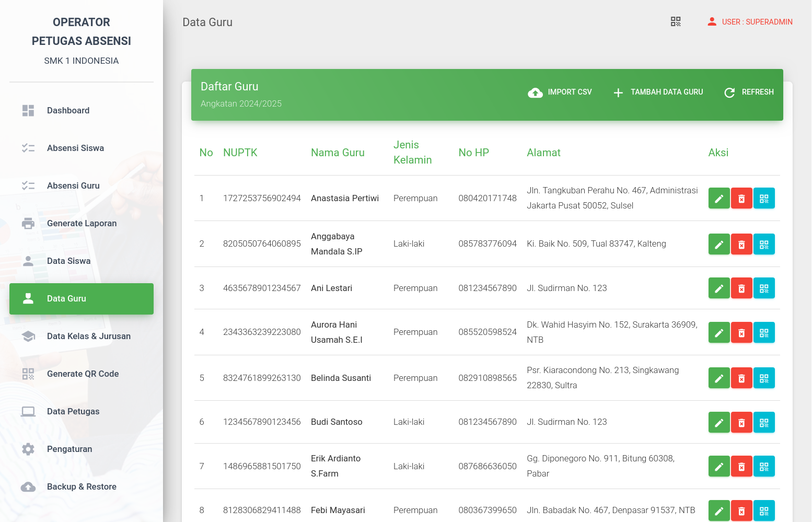The image size is (812, 522).
Task: Show QR code for Anastasia Pertiwi
Action: coord(764,198)
